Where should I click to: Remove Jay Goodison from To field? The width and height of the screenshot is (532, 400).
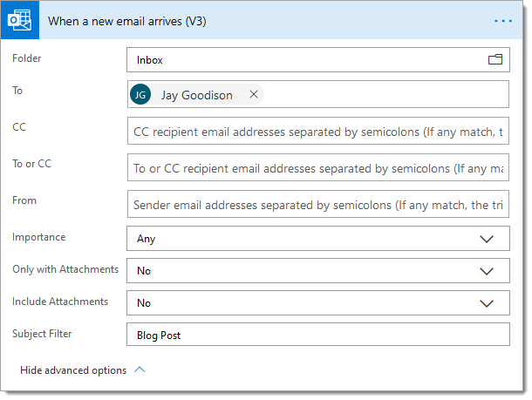coord(254,94)
